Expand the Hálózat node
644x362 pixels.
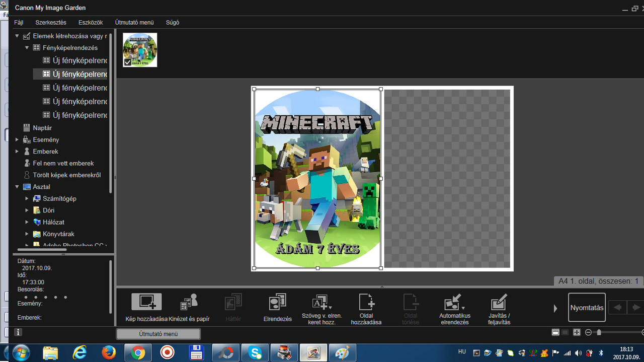(27, 222)
